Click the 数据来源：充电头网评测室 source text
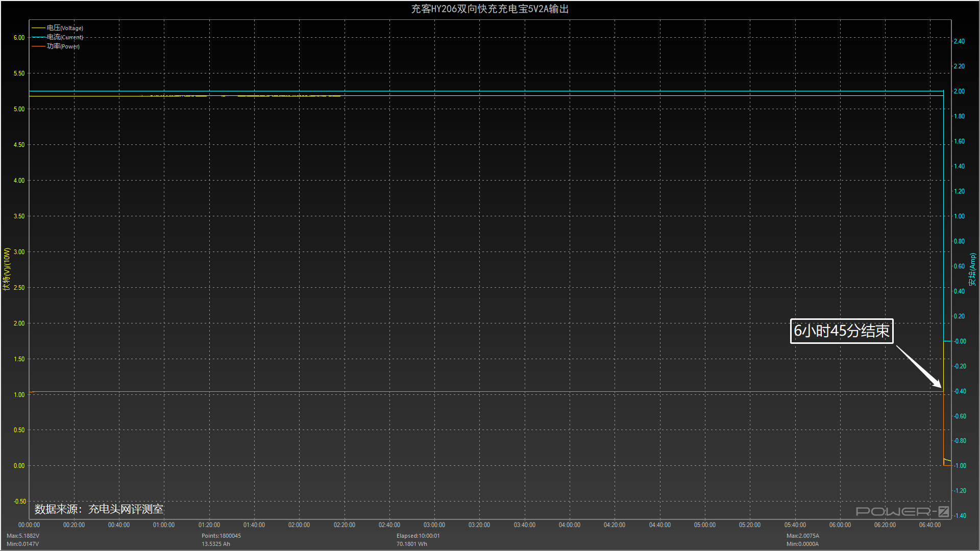This screenshot has width=980, height=551. [x=99, y=509]
